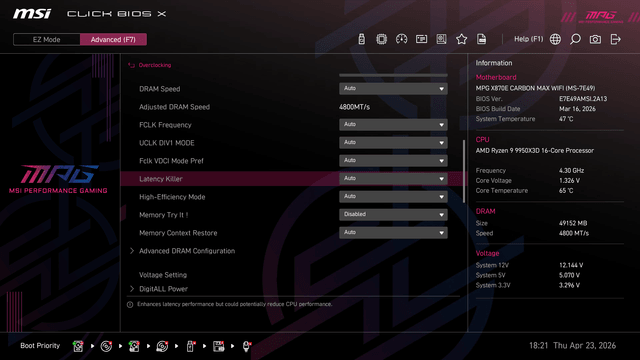Select the Latency Killer row label
Image resolution: width=640 pixels, height=360 pixels.
tap(161, 179)
